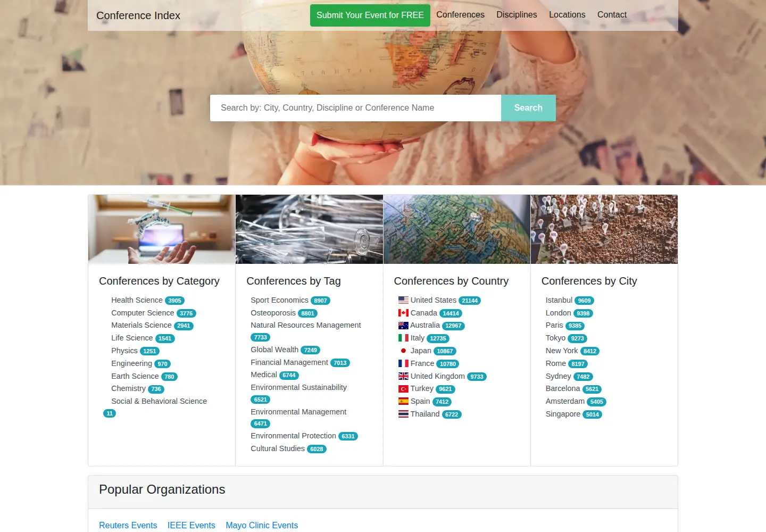Screen dimensions: 766x532
Task: Open Conferences by City thumbnail image
Action: click(604, 229)
